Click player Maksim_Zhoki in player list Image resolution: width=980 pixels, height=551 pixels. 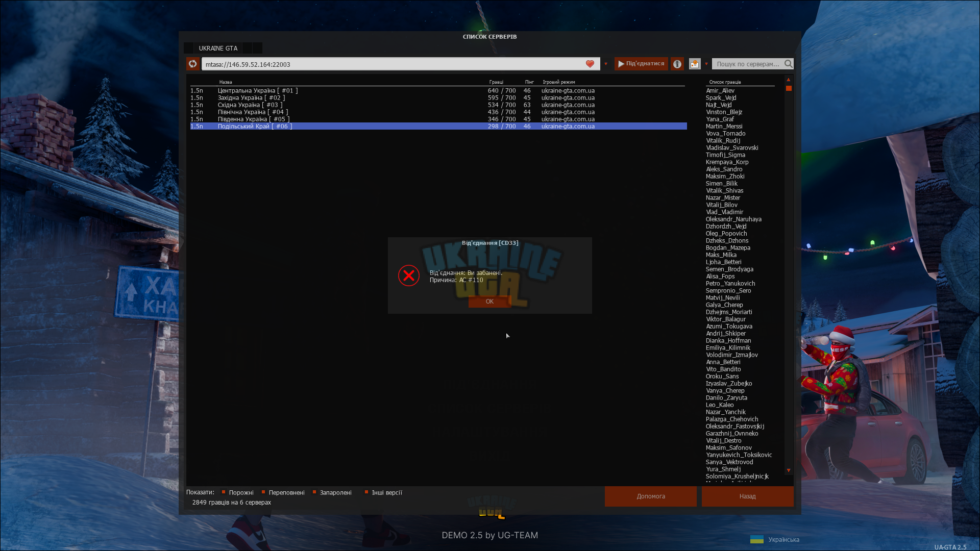pyautogui.click(x=725, y=177)
